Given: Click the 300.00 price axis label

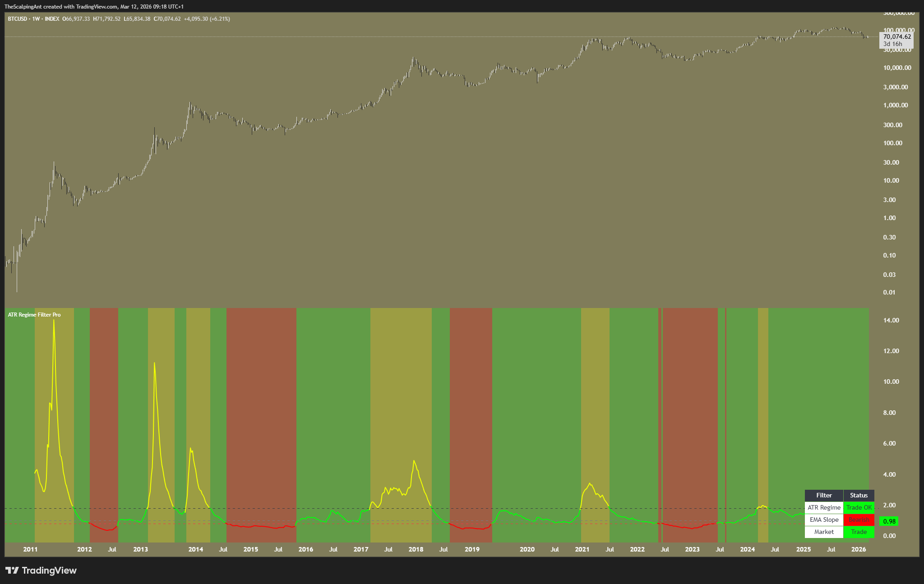Looking at the screenshot, I should [893, 125].
